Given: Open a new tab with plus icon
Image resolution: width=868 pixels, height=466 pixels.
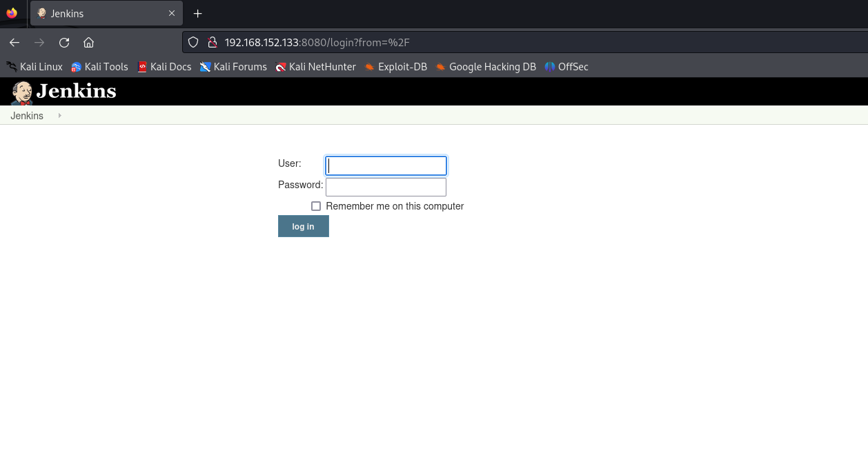Looking at the screenshot, I should [x=198, y=14].
